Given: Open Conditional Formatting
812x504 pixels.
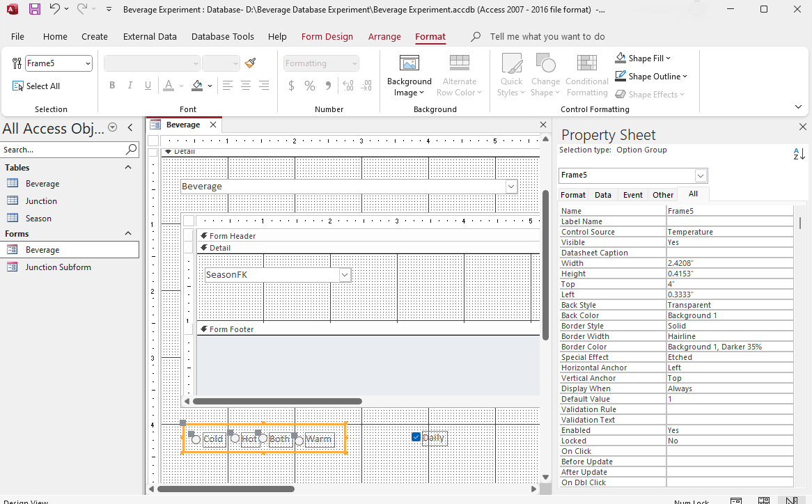Looking at the screenshot, I should 587,76.
